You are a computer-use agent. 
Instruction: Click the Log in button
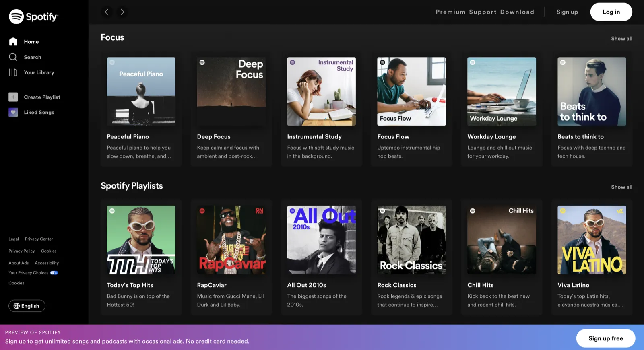(x=611, y=12)
